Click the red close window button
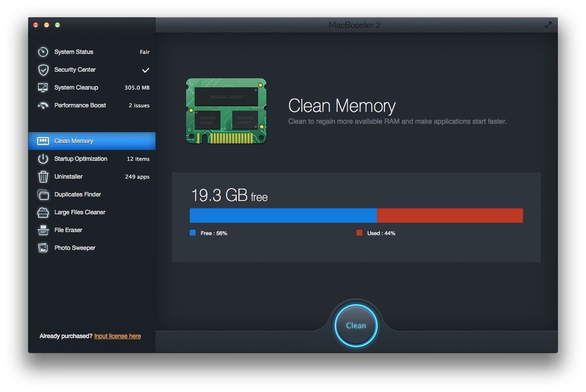 tap(36, 25)
